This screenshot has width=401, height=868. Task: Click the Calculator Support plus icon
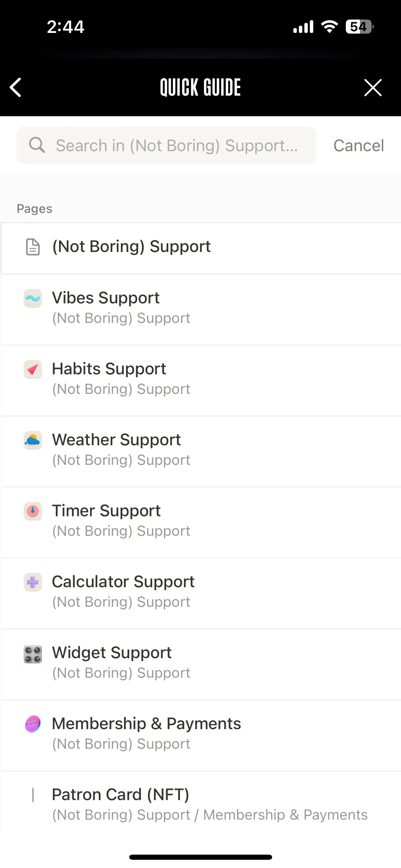click(x=33, y=582)
